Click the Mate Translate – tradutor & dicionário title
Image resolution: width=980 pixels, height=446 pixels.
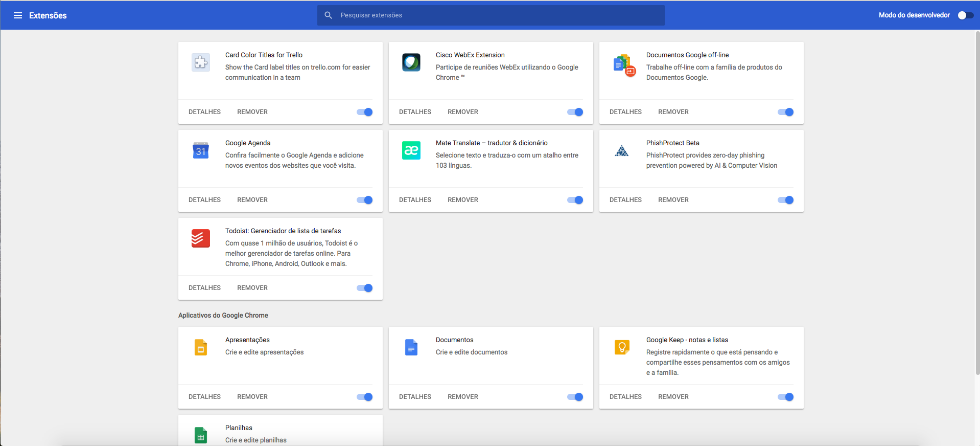[492, 143]
